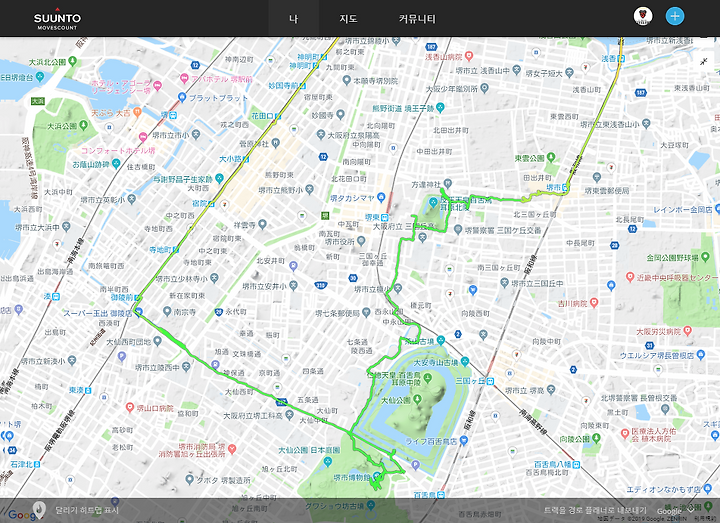Click the 堺東 station icon
The height and width of the screenshot is (523, 720).
pyautogui.click(x=384, y=218)
